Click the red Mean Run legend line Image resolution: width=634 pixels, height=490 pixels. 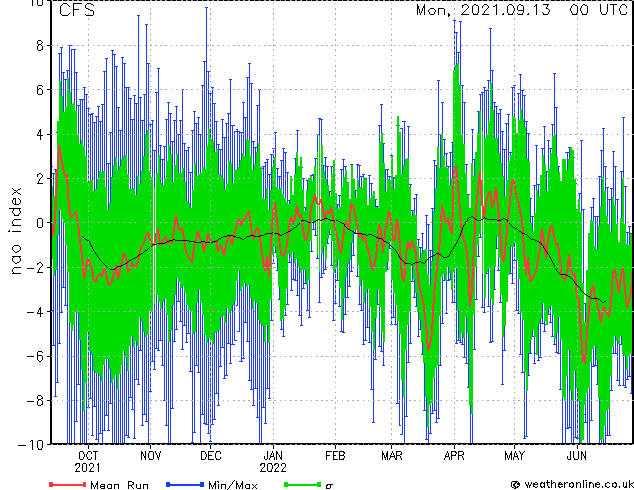(68, 484)
